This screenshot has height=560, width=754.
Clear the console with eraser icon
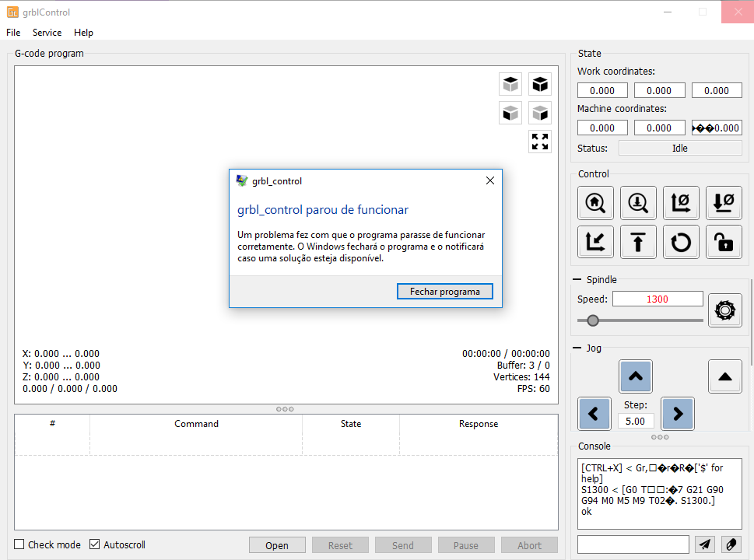tap(731, 544)
